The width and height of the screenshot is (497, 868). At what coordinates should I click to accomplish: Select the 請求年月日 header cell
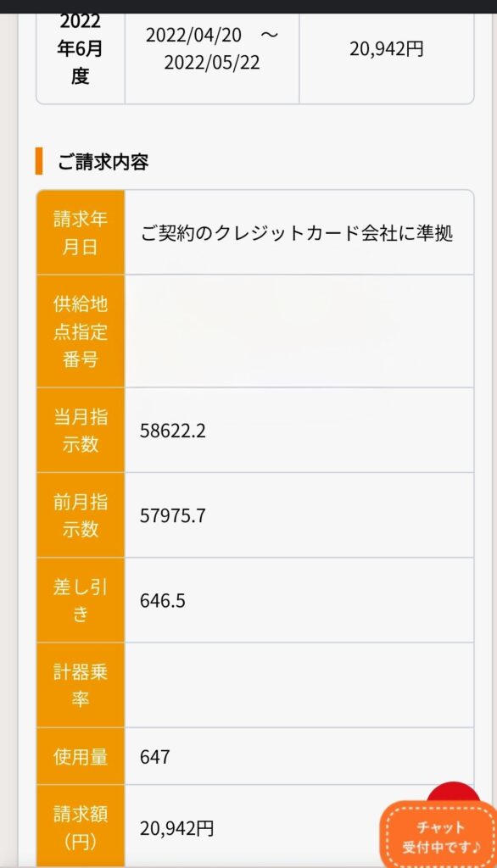(81, 232)
